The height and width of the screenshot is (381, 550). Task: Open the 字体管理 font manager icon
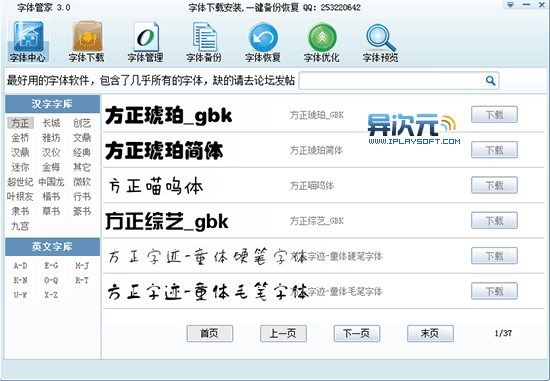[x=145, y=41]
